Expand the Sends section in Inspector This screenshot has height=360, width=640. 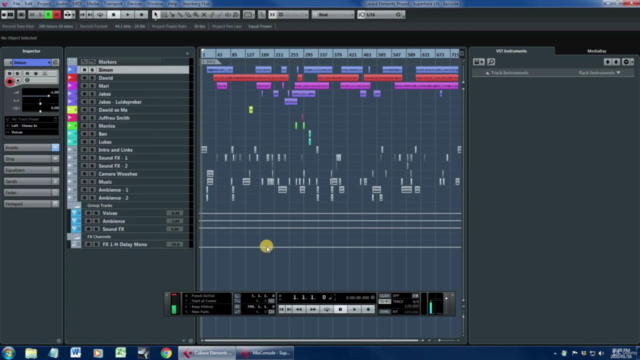31,181
